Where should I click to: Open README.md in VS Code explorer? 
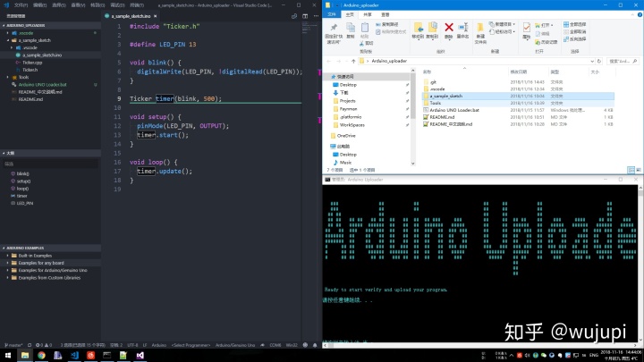click(x=30, y=99)
